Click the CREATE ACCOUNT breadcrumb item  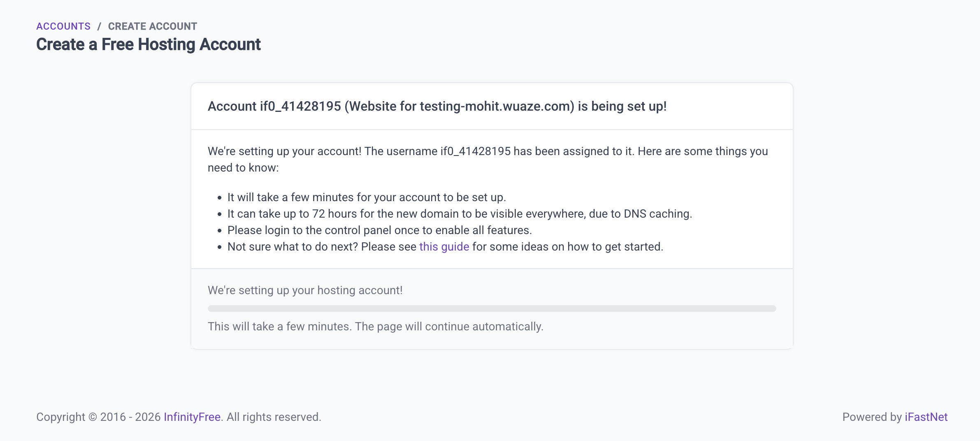(x=153, y=26)
